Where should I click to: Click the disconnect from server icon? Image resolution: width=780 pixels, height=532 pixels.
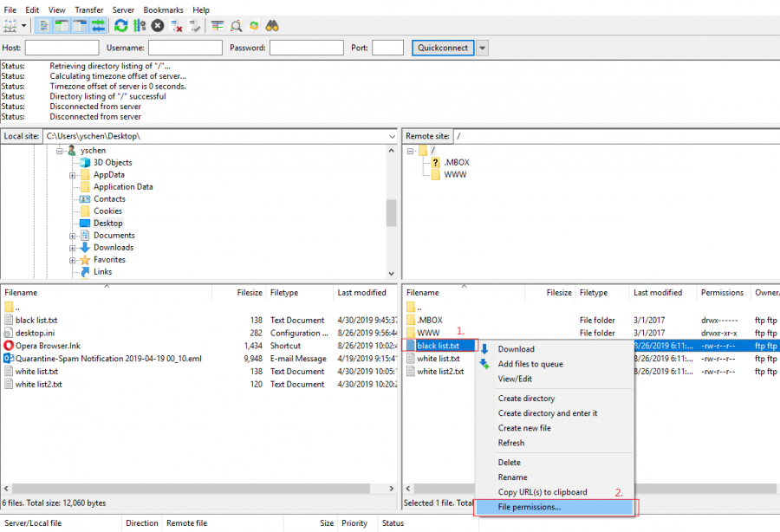tap(177, 26)
